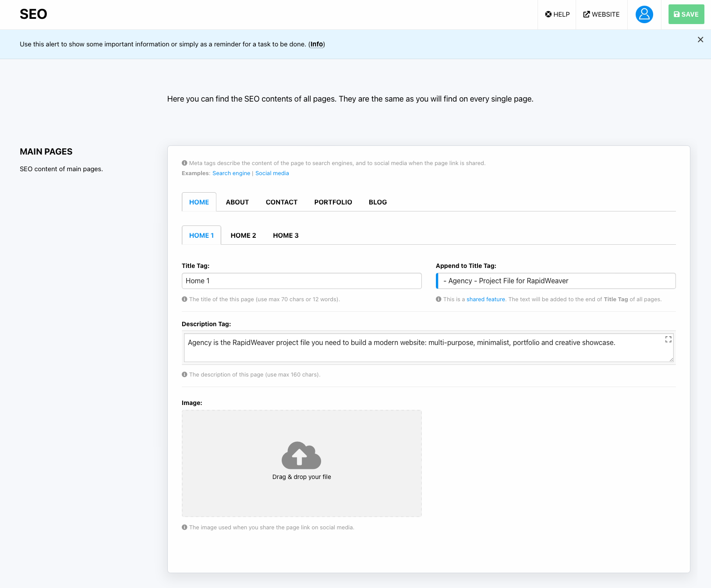Click the cloud upload icon
This screenshot has width=711, height=588.
(x=301, y=455)
